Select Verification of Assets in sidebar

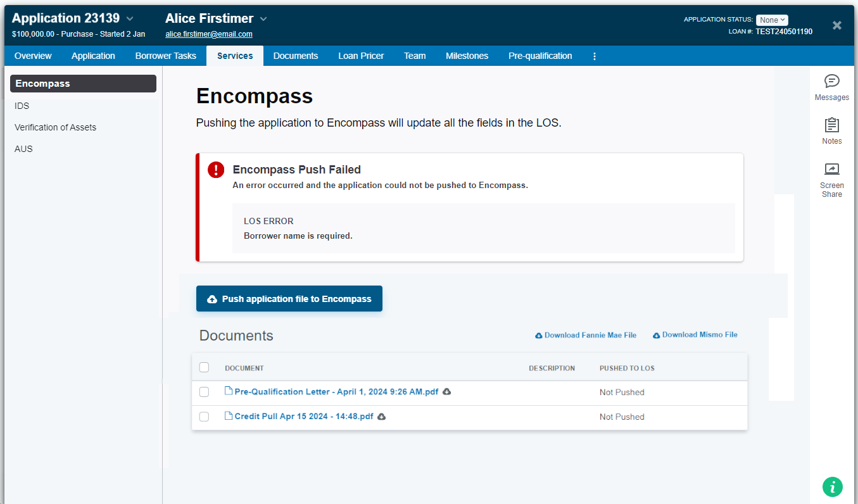pos(56,127)
